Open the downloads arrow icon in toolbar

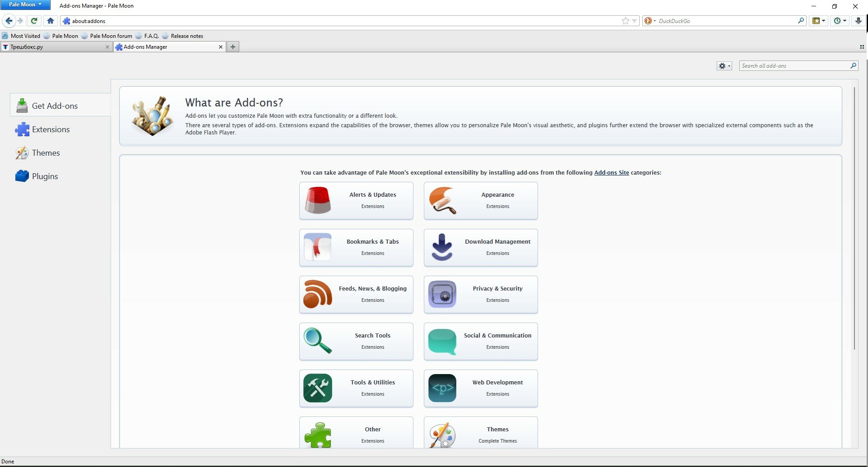tap(859, 21)
